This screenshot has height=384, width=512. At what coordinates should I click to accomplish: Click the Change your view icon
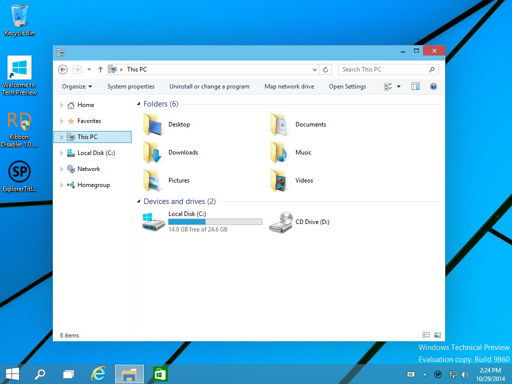tap(388, 87)
